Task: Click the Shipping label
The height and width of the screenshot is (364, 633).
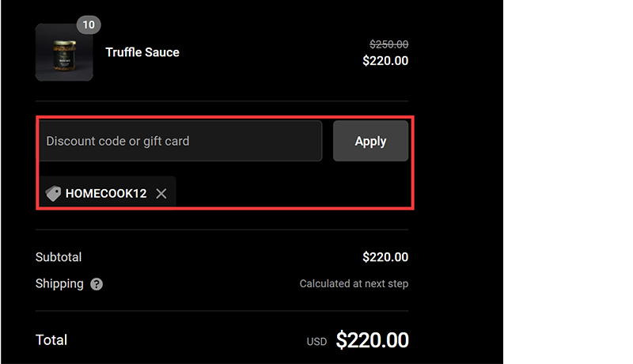Action: click(59, 283)
